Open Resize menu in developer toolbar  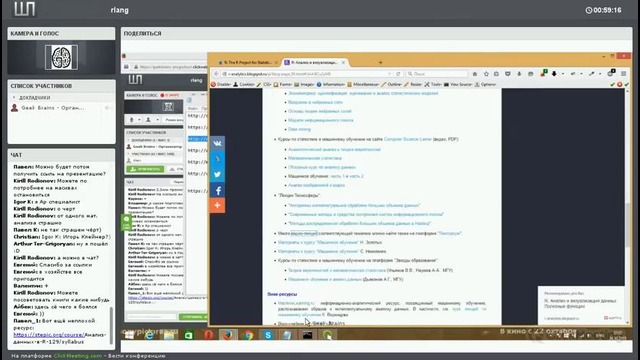tap(413, 84)
